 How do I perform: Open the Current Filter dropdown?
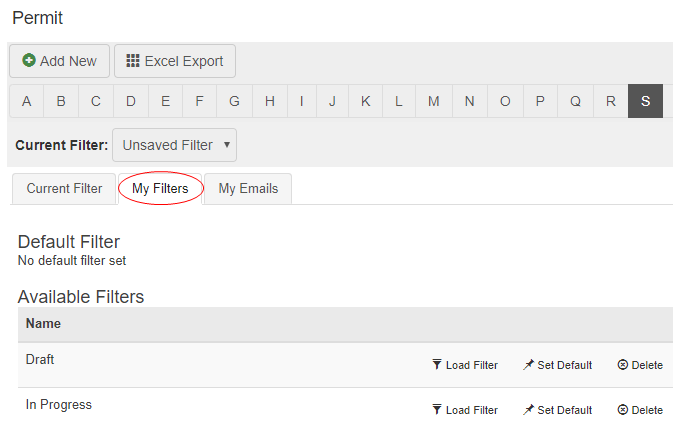click(175, 145)
